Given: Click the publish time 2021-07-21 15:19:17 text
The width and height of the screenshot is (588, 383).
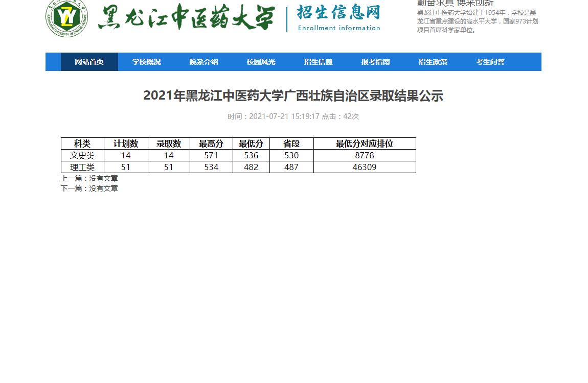Looking at the screenshot, I should [x=284, y=116].
